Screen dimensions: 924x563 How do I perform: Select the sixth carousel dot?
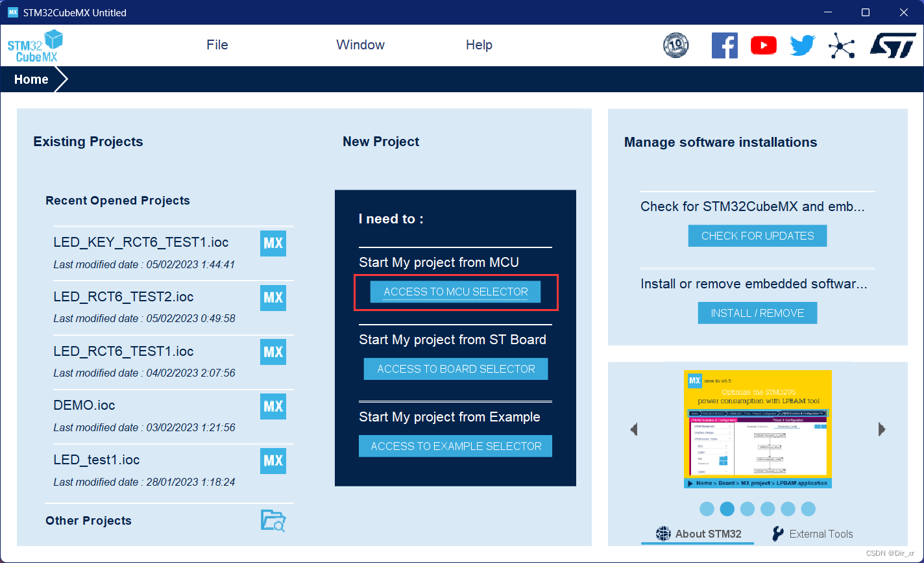click(x=808, y=508)
